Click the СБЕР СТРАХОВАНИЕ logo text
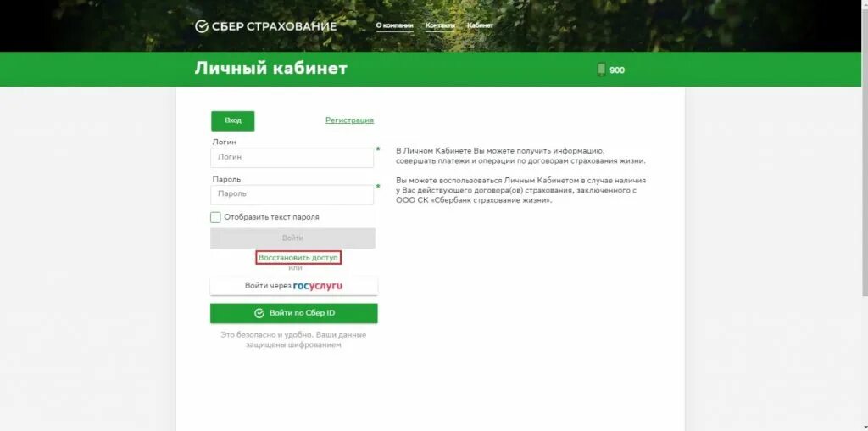 pos(274,26)
